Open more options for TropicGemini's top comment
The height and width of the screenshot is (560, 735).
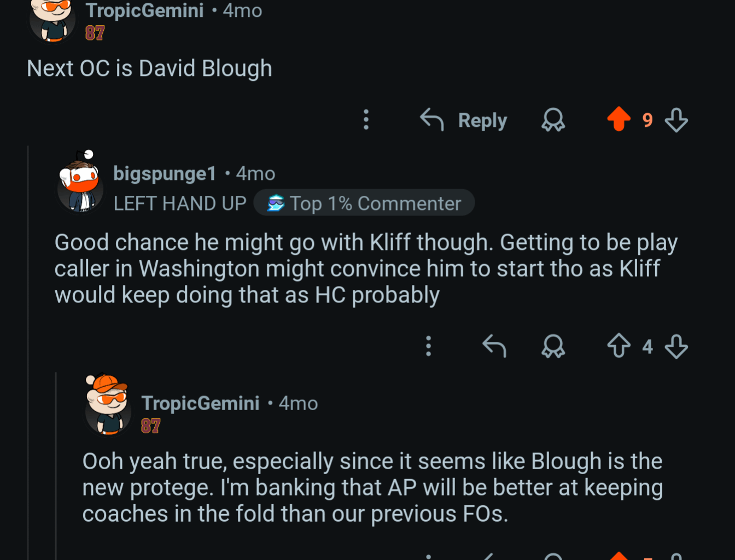(x=366, y=120)
